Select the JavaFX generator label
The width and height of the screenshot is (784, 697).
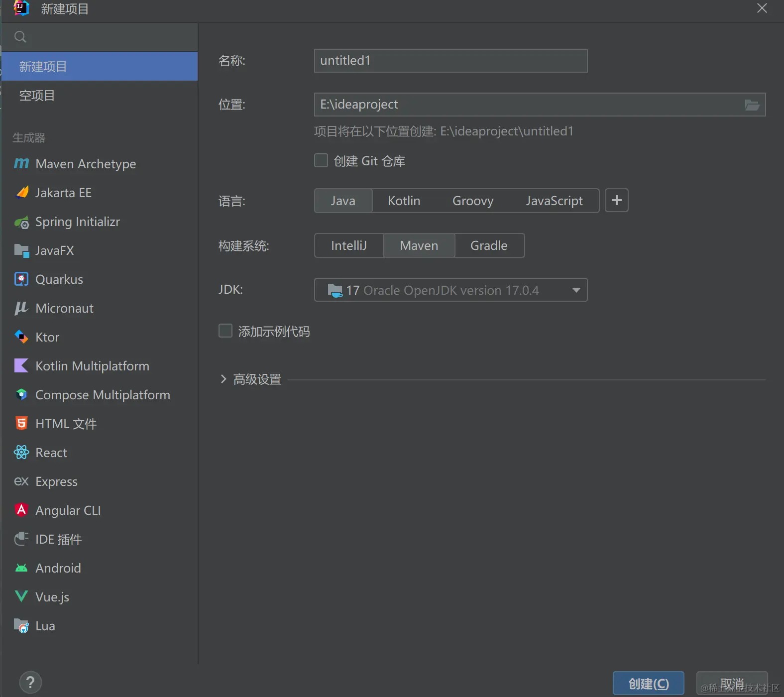coord(55,250)
